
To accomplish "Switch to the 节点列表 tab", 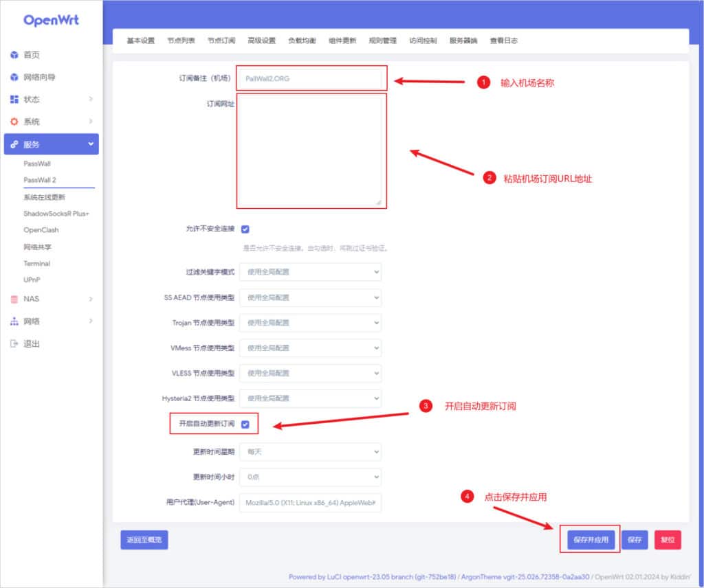I will pyautogui.click(x=181, y=41).
